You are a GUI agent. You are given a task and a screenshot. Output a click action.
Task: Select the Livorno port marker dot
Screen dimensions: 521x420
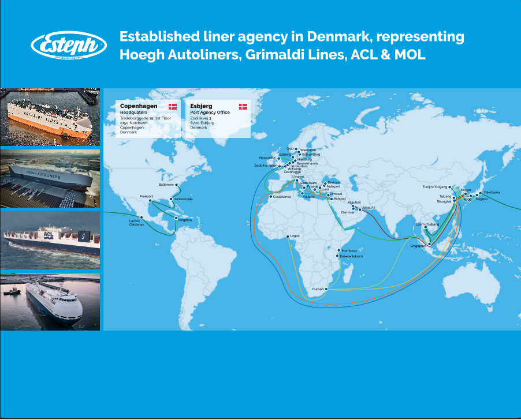297,181
